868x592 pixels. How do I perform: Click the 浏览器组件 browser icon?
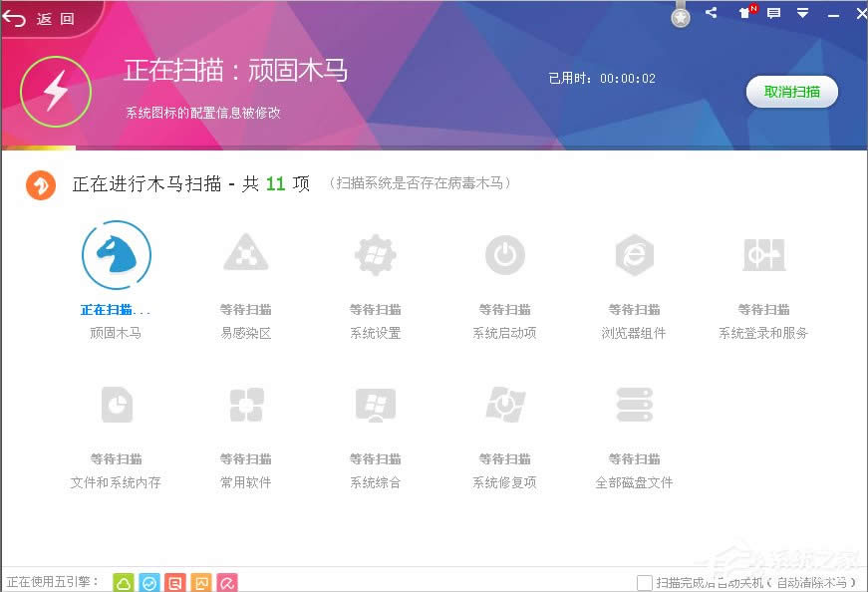pos(634,253)
